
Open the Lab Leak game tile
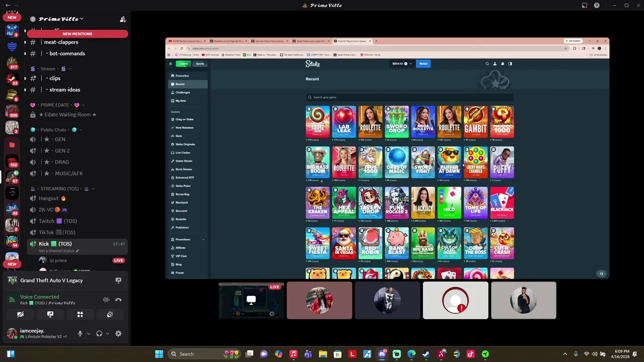pyautogui.click(x=344, y=122)
